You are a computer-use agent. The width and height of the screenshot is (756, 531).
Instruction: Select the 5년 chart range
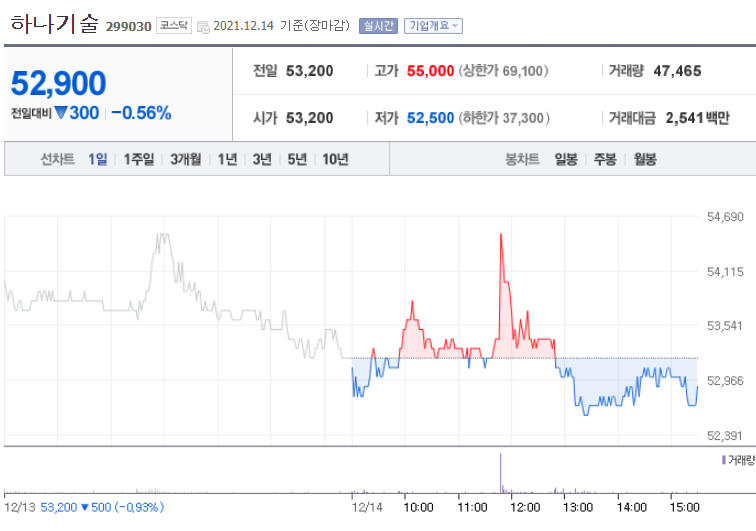(x=297, y=159)
